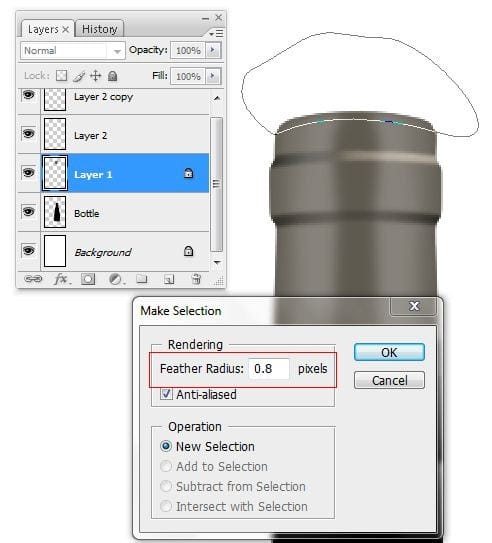Open the Layers panel options menu
The image size is (492, 543).
[216, 33]
